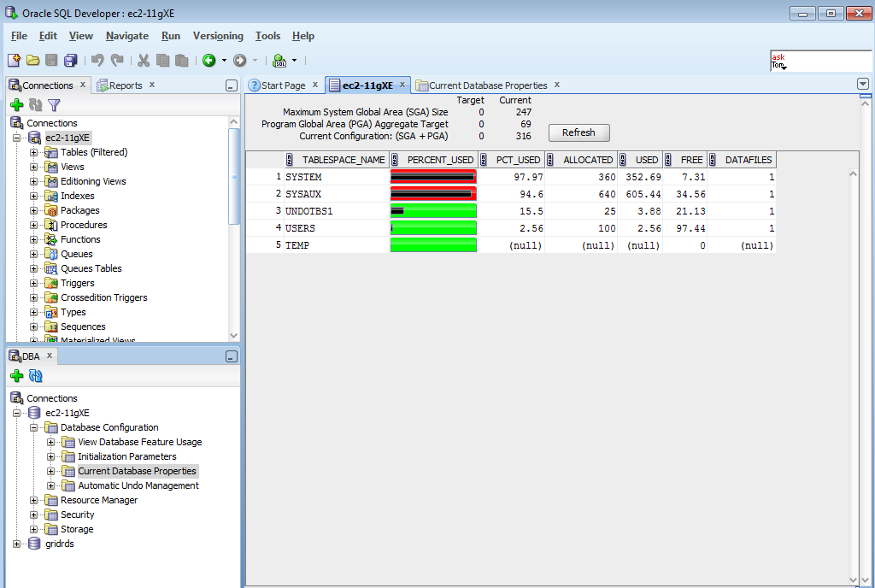Open the Tools menu
875x588 pixels.
pyautogui.click(x=267, y=36)
